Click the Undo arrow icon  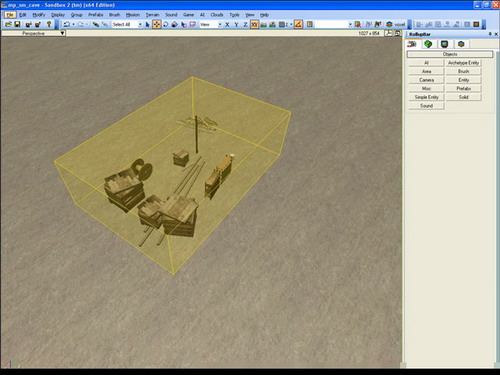click(67, 24)
